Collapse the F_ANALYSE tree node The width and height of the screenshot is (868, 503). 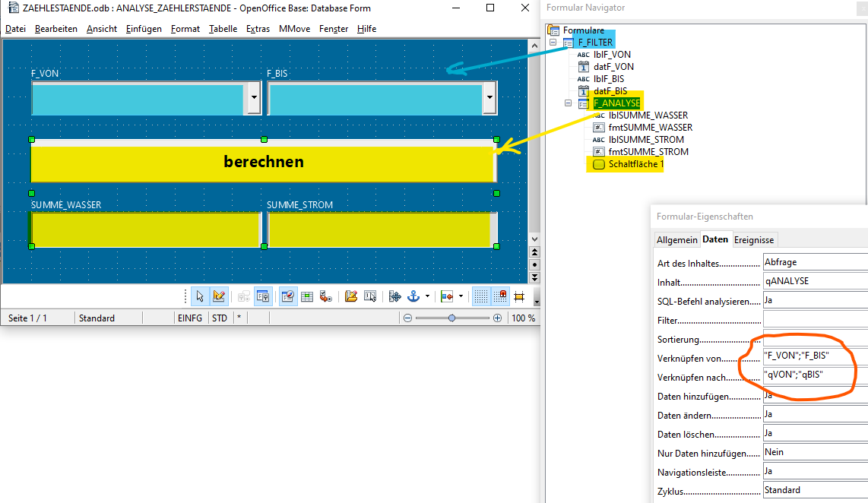click(569, 103)
